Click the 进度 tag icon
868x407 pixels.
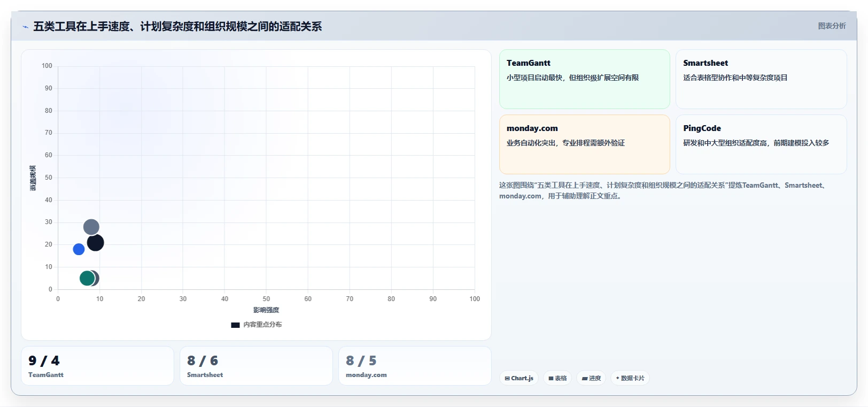point(585,378)
